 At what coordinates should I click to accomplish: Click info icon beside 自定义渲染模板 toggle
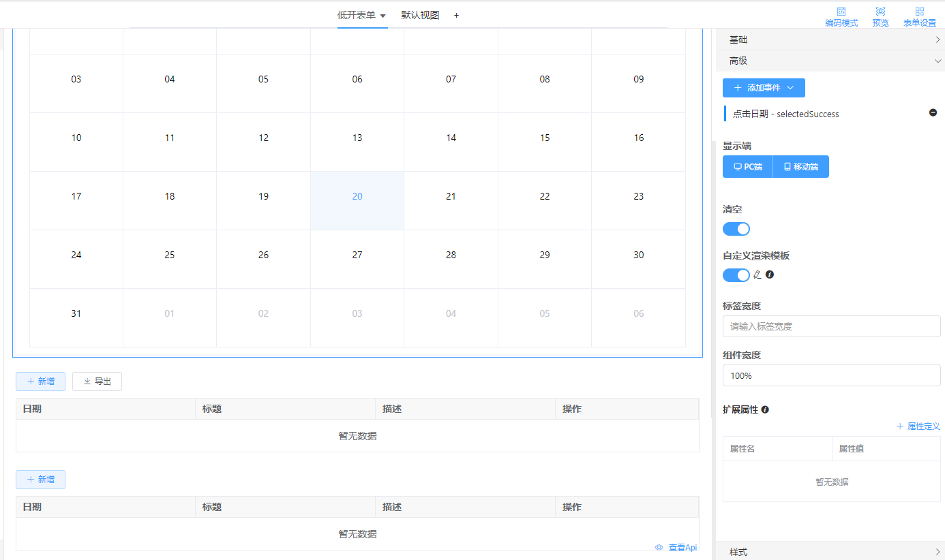(x=770, y=275)
